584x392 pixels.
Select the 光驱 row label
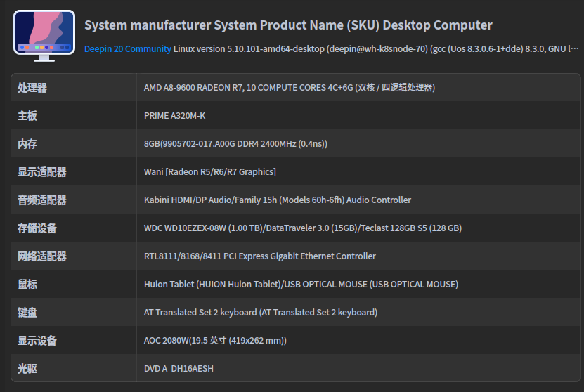pos(27,369)
